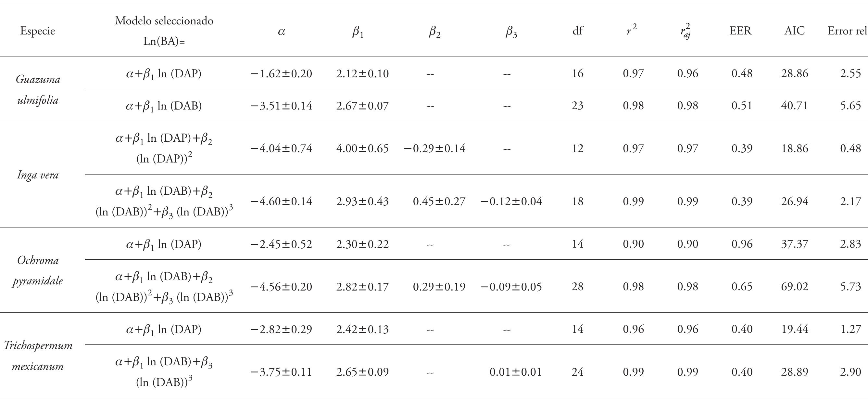This screenshot has width=868, height=401.
Task: Select the relative error value 5.73
Action: 850,287
